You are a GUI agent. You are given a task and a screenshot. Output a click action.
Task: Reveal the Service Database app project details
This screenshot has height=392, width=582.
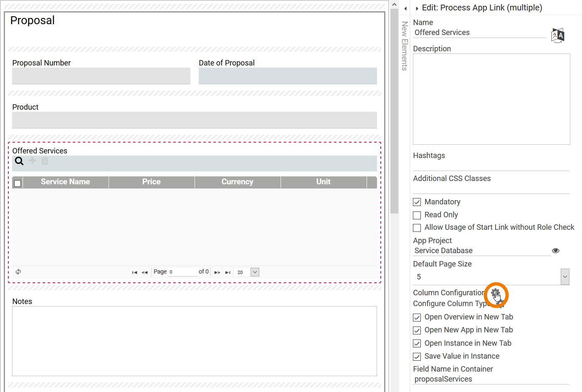click(556, 250)
